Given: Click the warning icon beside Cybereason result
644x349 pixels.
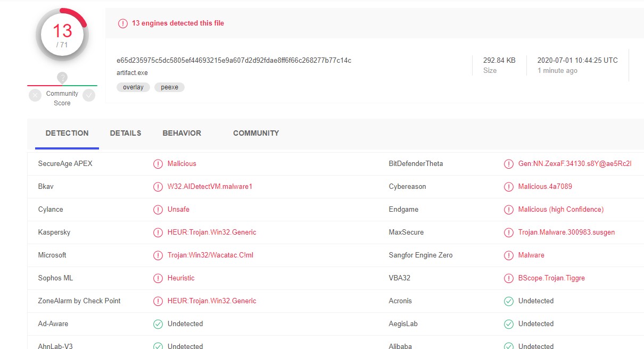Looking at the screenshot, I should (x=508, y=187).
